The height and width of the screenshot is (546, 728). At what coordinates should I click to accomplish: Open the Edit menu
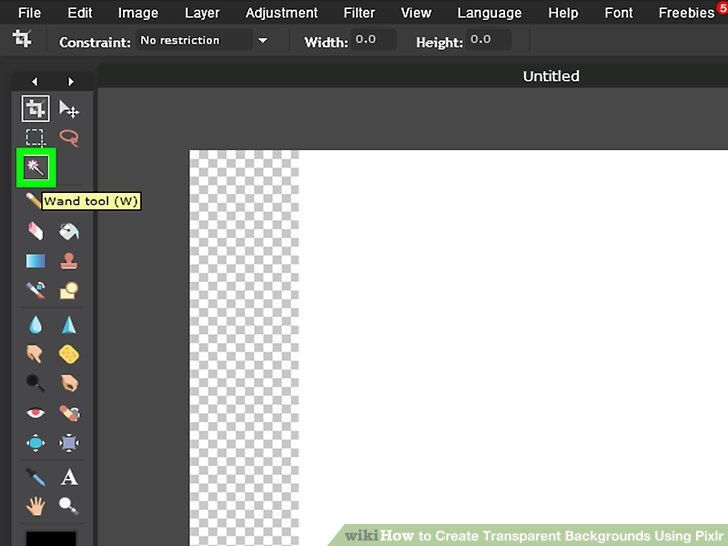pos(80,13)
